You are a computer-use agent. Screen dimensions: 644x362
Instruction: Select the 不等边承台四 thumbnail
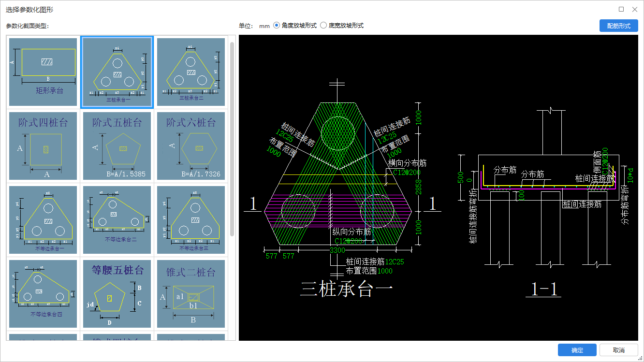pos(43,294)
